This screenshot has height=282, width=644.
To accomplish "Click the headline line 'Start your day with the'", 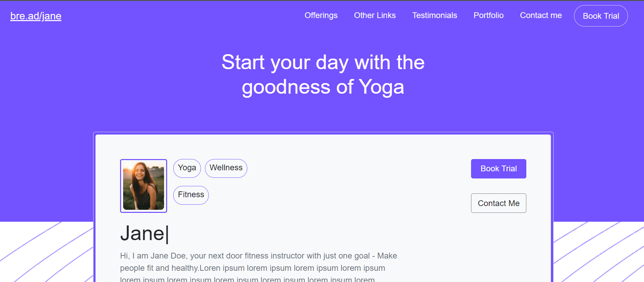I will pyautogui.click(x=323, y=62).
